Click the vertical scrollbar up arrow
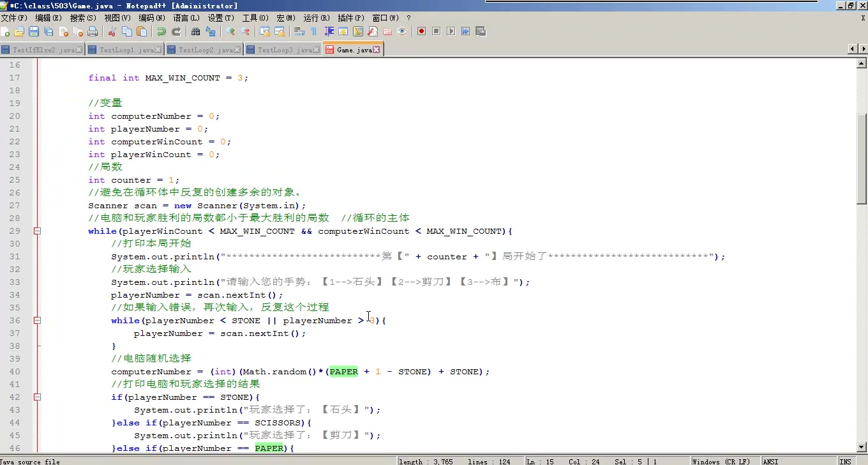 pos(862,63)
